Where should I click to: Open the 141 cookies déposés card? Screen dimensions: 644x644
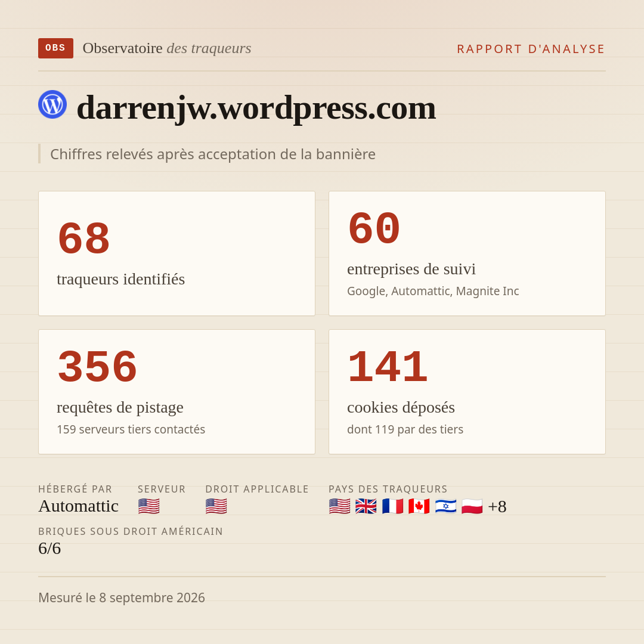tap(467, 392)
